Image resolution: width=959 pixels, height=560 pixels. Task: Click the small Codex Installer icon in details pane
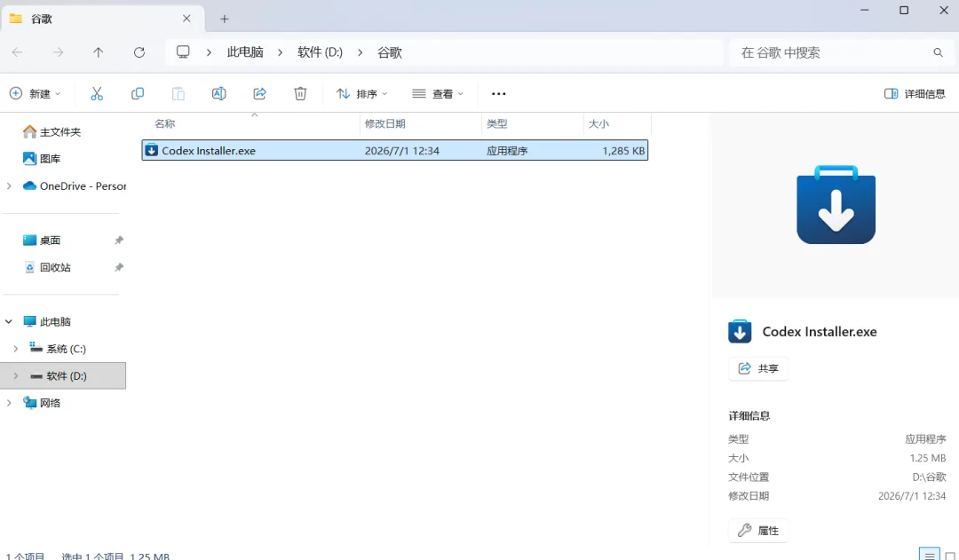[x=740, y=331]
